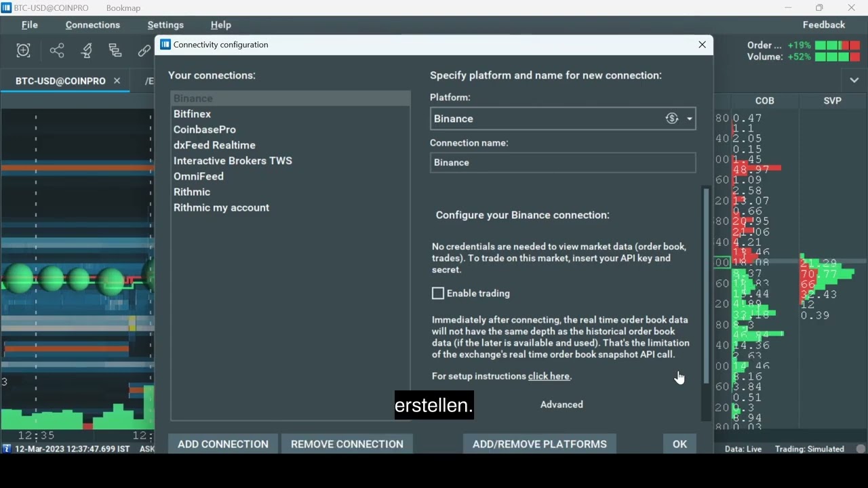Expand the chevron above the SVP column
Viewport: 868px width, 488px height.
pos(854,80)
